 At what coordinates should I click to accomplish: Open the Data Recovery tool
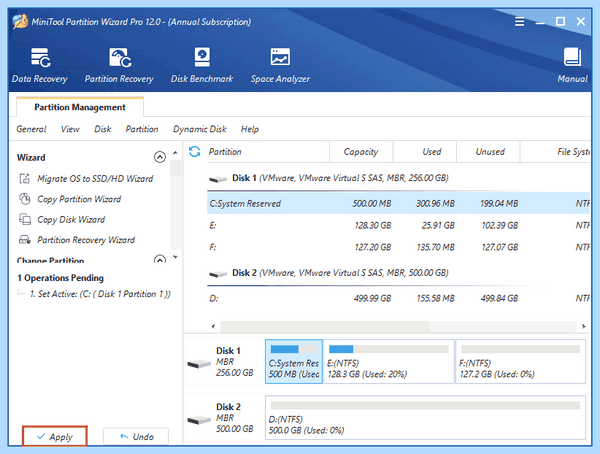point(40,65)
